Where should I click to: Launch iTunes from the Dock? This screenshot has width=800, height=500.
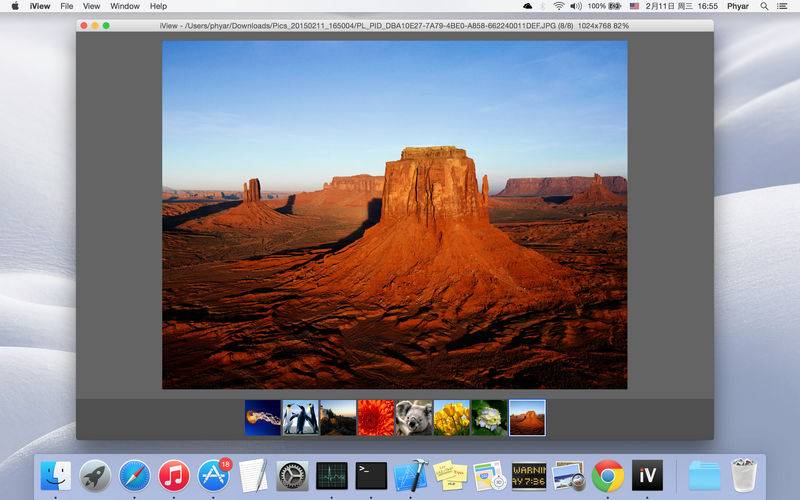tap(174, 476)
